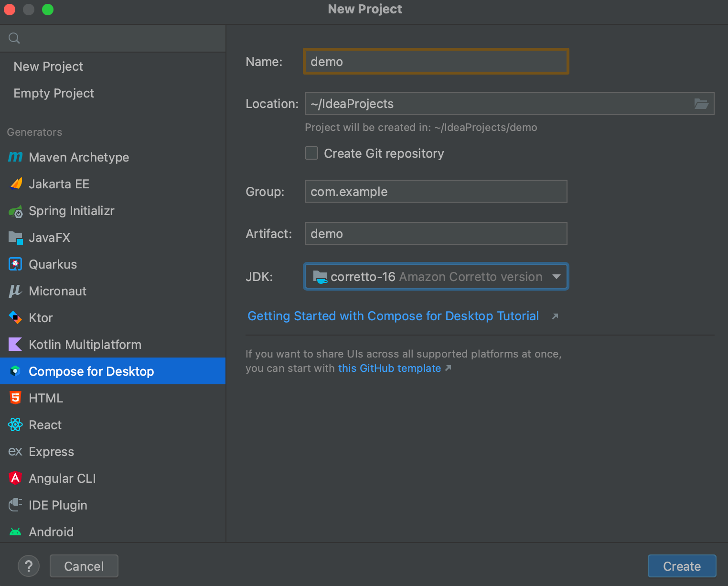This screenshot has height=586, width=728.
Task: Pick the Angular CLI generator
Action: point(113,478)
